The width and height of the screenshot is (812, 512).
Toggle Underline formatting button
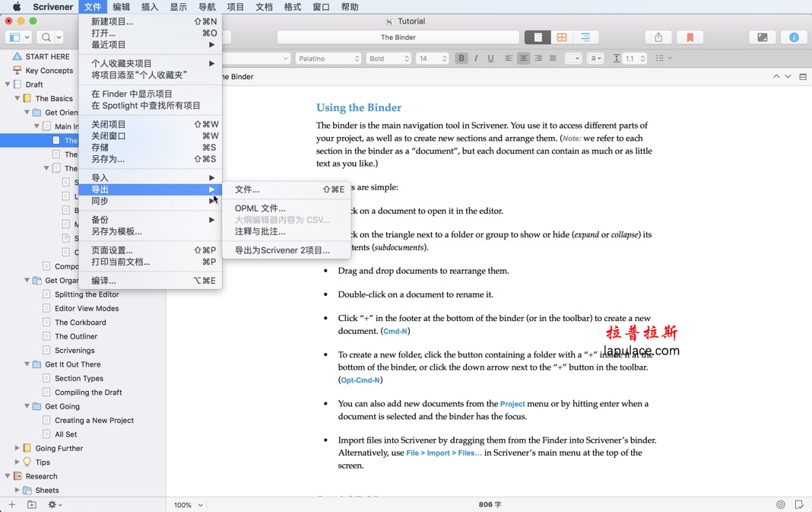coord(490,59)
